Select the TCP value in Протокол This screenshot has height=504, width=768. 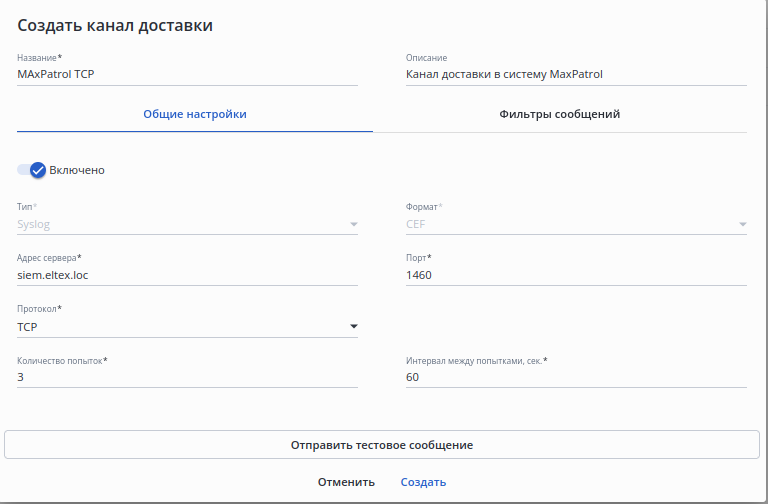(x=28, y=326)
